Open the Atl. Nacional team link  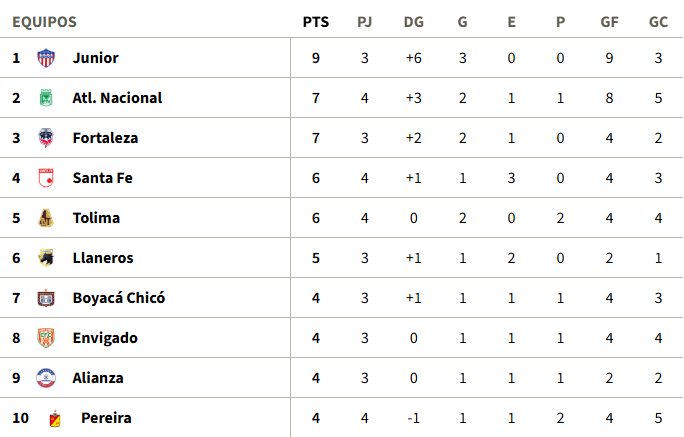[x=117, y=98]
